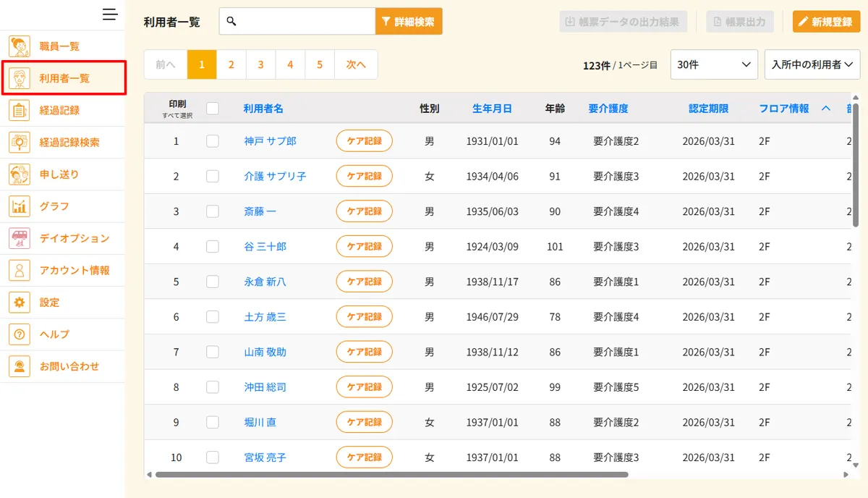Click the horizontal scrollbar of the table
Viewport: 868px width, 498px height.
point(392,475)
